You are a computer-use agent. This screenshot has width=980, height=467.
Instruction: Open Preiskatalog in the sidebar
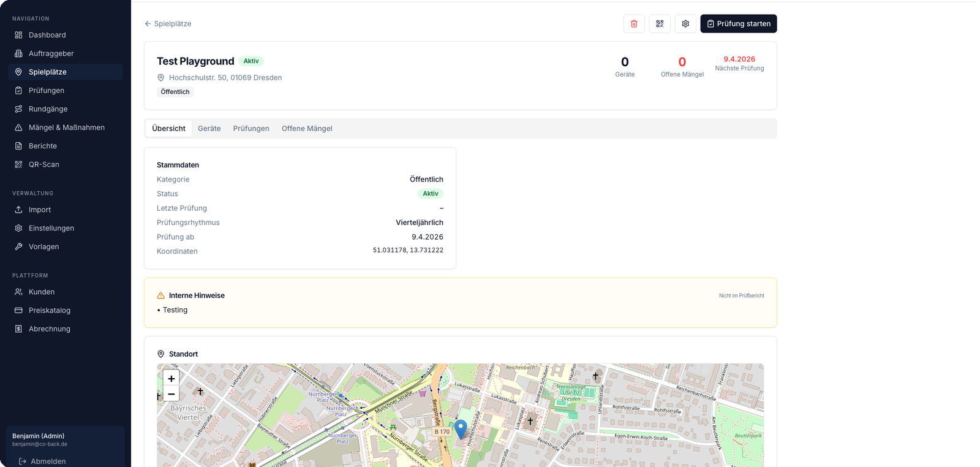pos(50,310)
